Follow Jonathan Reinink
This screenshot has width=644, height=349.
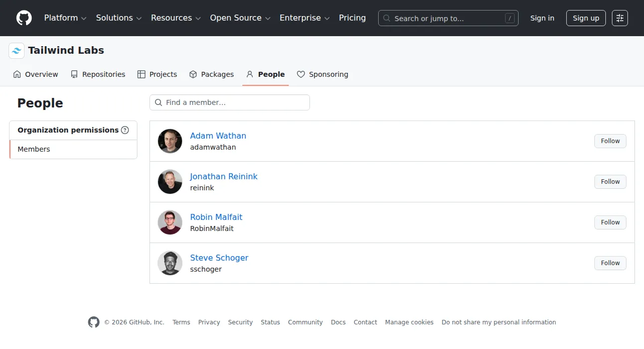point(610,182)
